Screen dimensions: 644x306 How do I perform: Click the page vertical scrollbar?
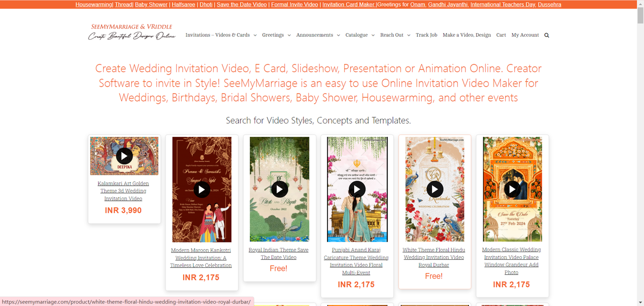point(640,153)
